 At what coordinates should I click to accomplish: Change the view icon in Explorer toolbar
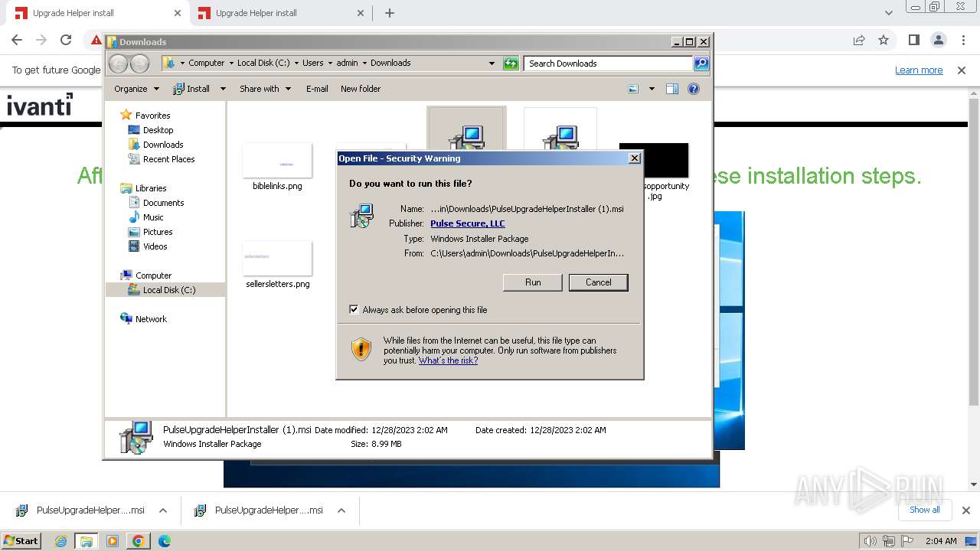633,89
